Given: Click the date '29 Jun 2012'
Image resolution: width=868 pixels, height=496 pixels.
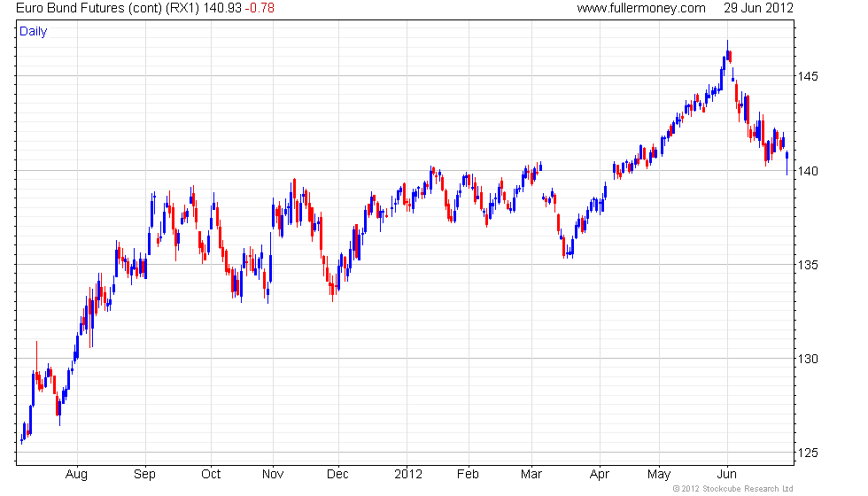Looking at the screenshot, I should 758,8.
